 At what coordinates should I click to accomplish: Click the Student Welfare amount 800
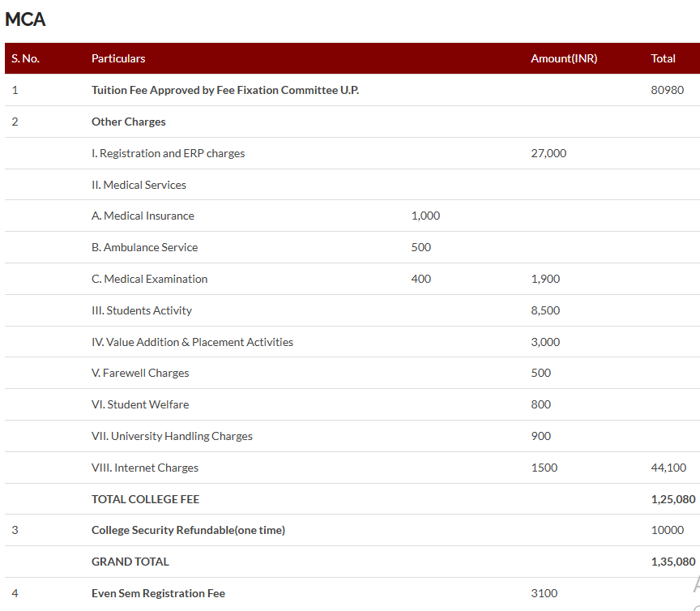(x=541, y=404)
